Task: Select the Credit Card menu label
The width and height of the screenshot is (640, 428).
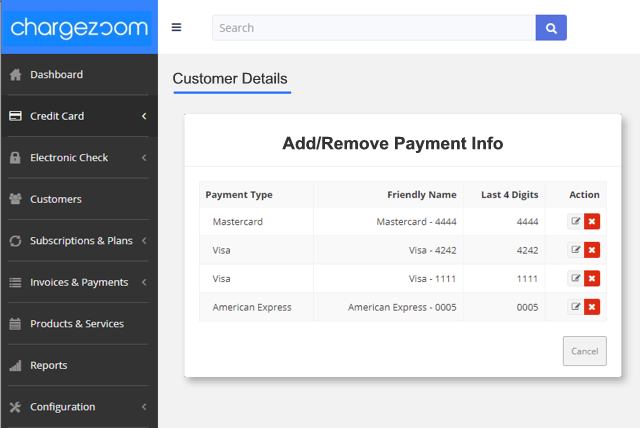Action: click(57, 116)
